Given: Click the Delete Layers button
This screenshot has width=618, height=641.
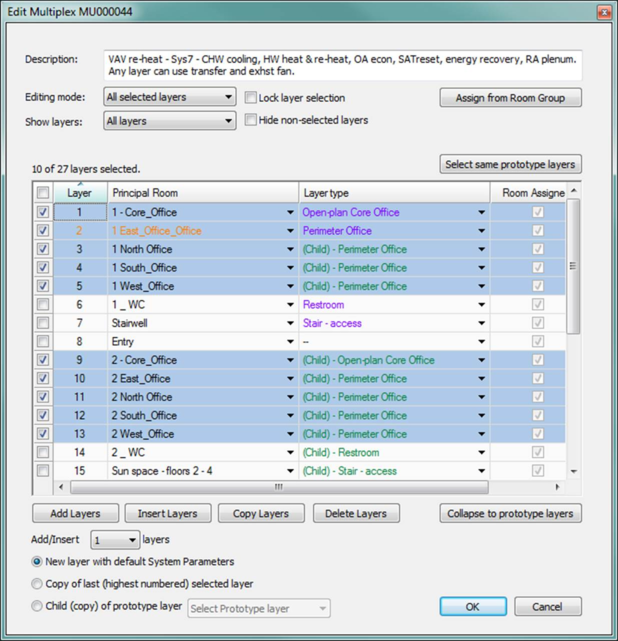Looking at the screenshot, I should point(356,513).
